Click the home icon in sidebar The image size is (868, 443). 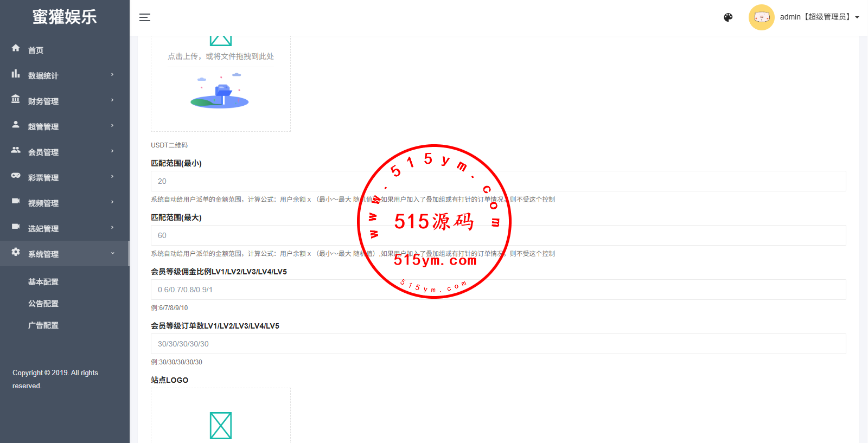(x=16, y=48)
